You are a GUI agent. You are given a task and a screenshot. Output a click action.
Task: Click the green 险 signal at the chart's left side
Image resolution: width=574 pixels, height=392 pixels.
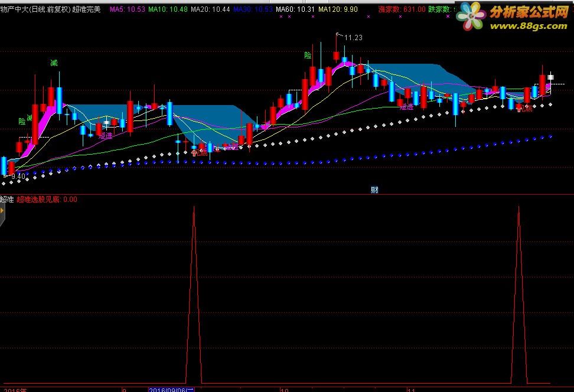click(22, 121)
